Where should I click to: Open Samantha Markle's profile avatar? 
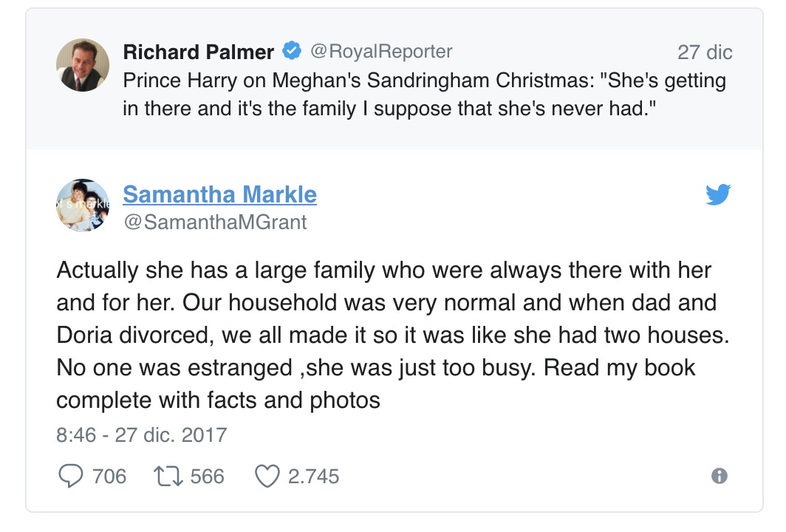83,205
